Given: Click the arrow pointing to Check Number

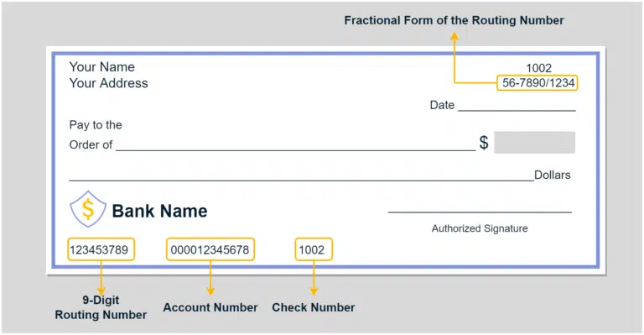Looking at the screenshot, I should point(314,278).
